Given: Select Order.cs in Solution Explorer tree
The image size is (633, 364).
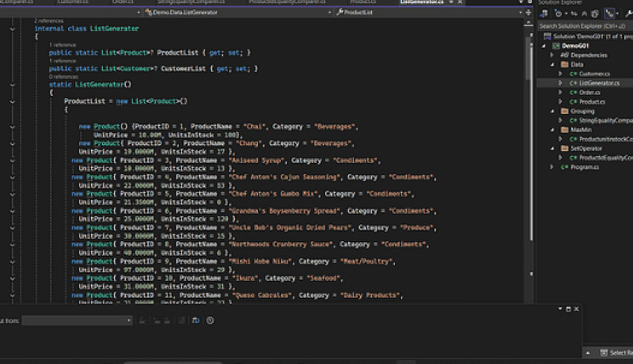Looking at the screenshot, I should 589,93.
